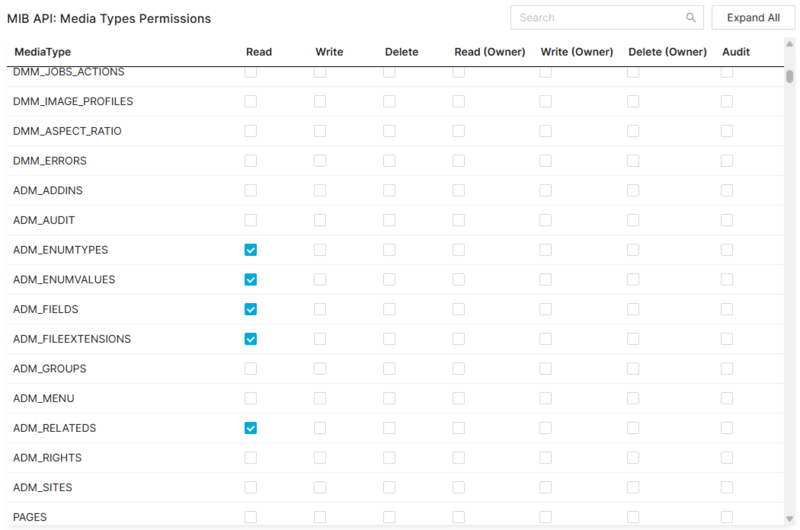Check Read (Owner) for DMM_ERRORS
Viewport: 800px width, 530px height.
[458, 161]
